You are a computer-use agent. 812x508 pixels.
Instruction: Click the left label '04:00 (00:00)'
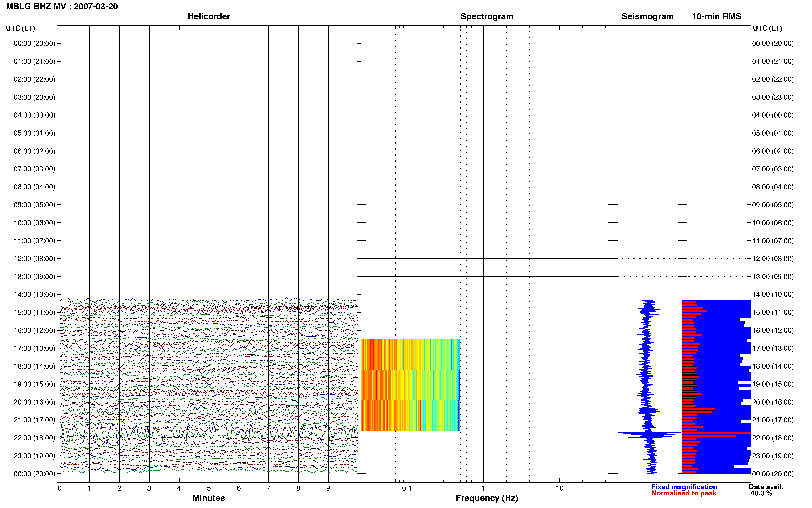click(34, 115)
